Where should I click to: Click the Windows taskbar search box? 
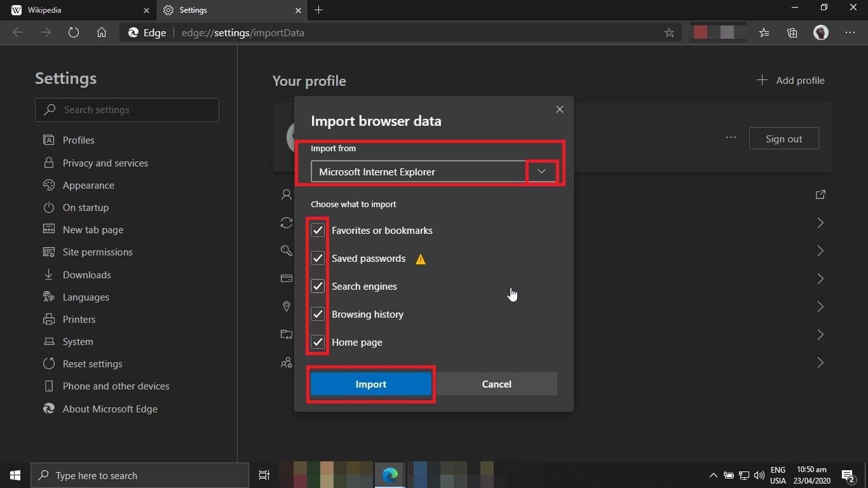pos(140,475)
